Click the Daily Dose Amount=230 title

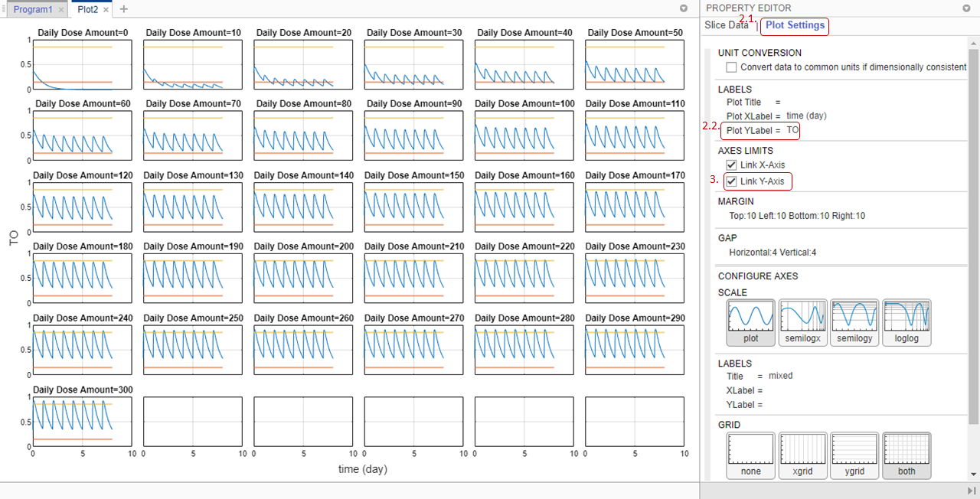(x=635, y=246)
